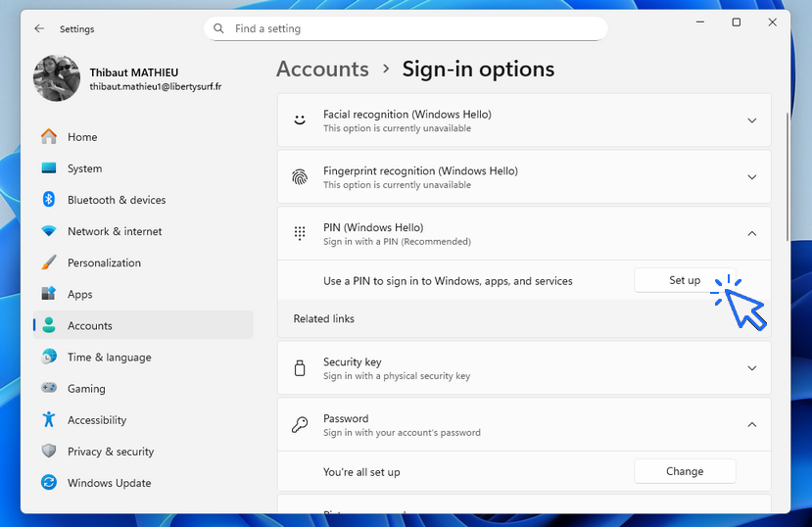This screenshot has width=812, height=527.
Task: Click Set up for PIN
Action: pyautogui.click(x=685, y=280)
